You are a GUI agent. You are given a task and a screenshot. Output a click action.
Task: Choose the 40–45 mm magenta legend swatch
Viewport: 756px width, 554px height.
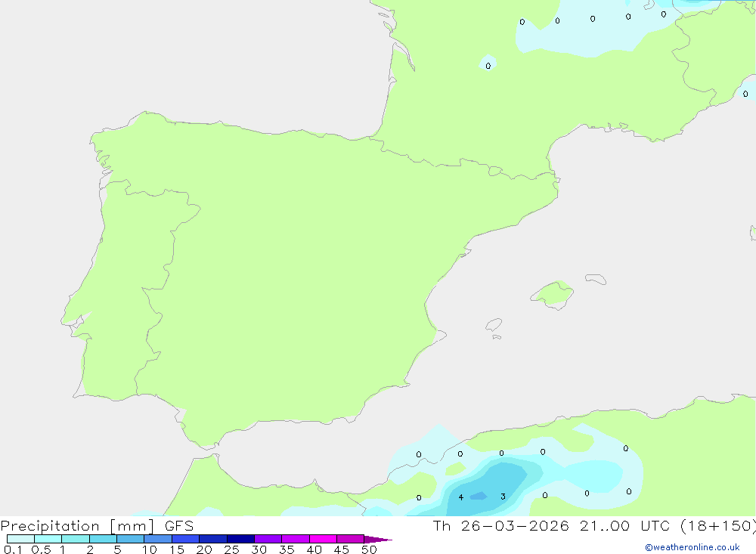pos(323,539)
